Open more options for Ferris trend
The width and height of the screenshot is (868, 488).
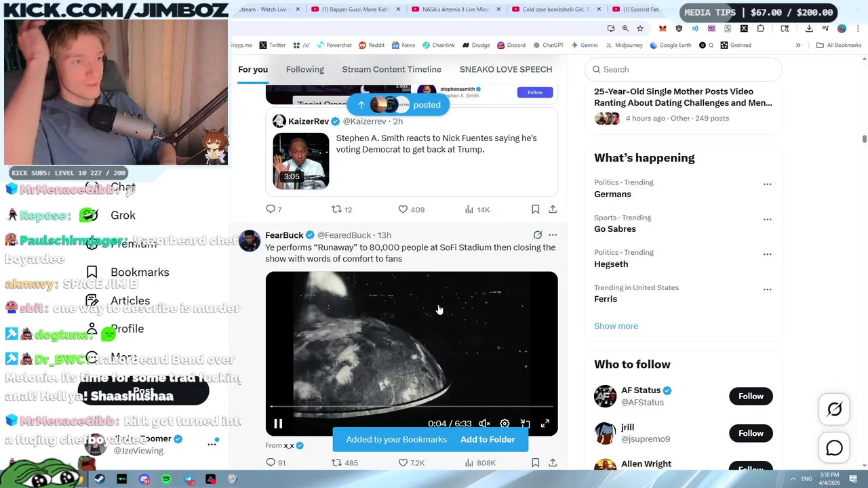point(767,289)
